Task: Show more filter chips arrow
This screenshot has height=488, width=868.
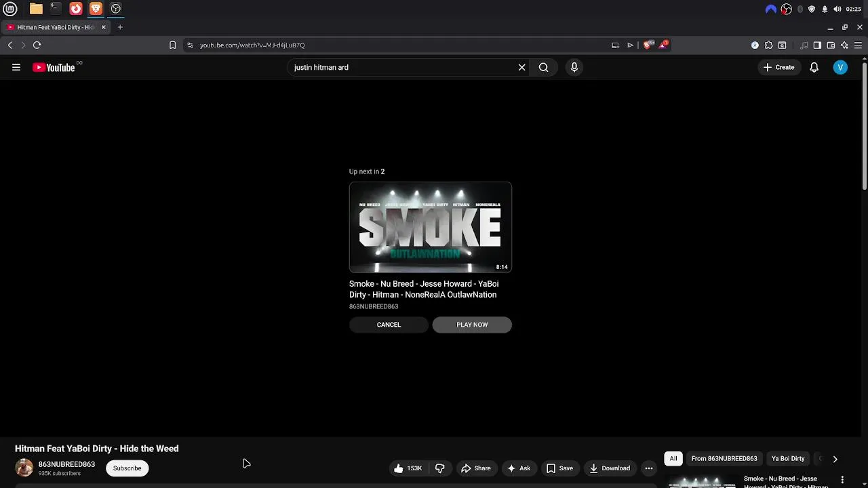Action: pyautogui.click(x=835, y=459)
